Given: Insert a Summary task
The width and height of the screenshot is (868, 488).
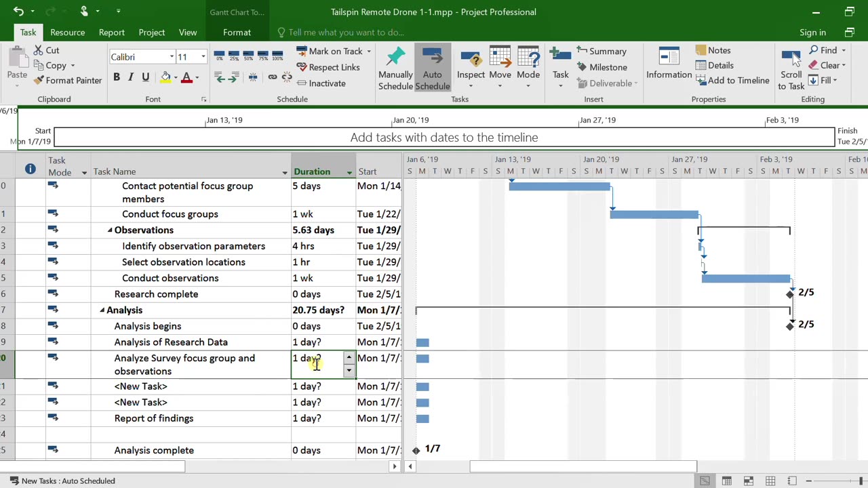Looking at the screenshot, I should (x=601, y=51).
